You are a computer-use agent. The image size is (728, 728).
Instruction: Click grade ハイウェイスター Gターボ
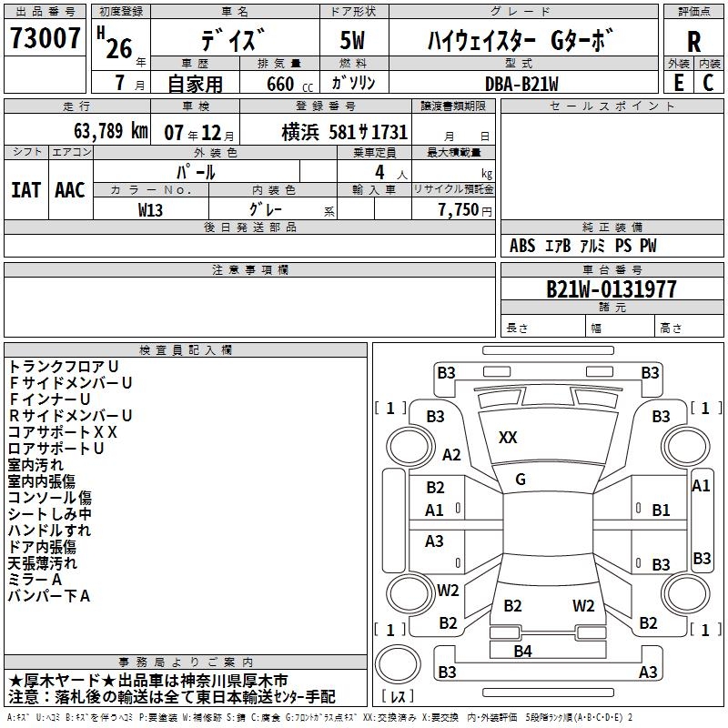(521, 40)
